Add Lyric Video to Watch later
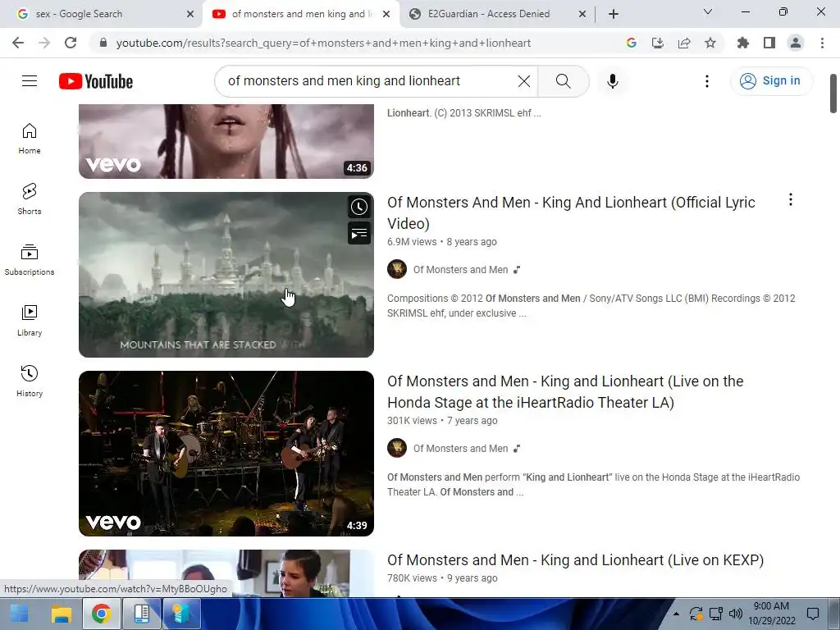Image resolution: width=840 pixels, height=630 pixels. tap(359, 207)
